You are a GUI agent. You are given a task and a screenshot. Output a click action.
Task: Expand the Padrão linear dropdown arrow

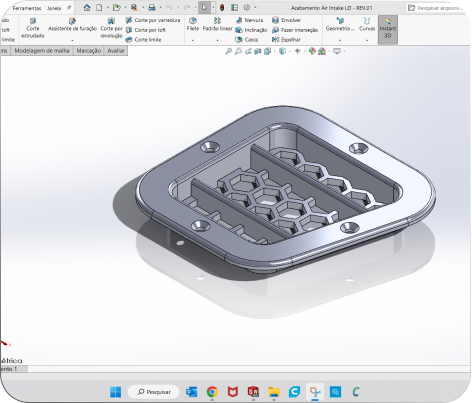pyautogui.click(x=217, y=40)
